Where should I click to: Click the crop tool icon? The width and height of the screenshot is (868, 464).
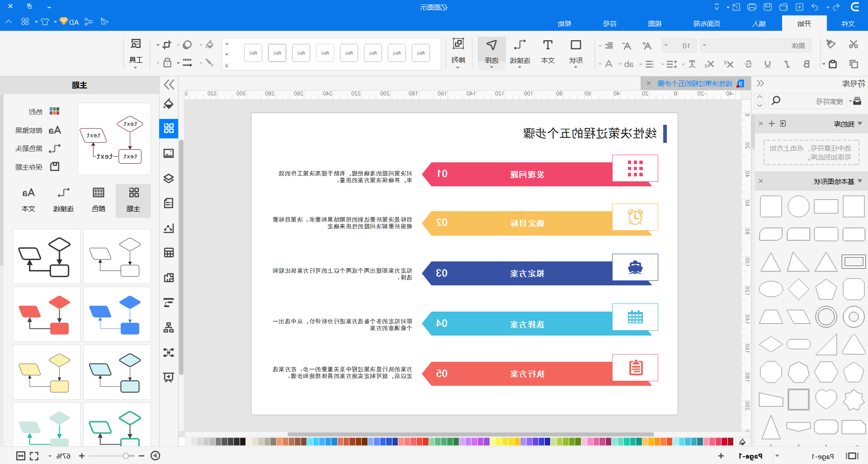point(167,44)
